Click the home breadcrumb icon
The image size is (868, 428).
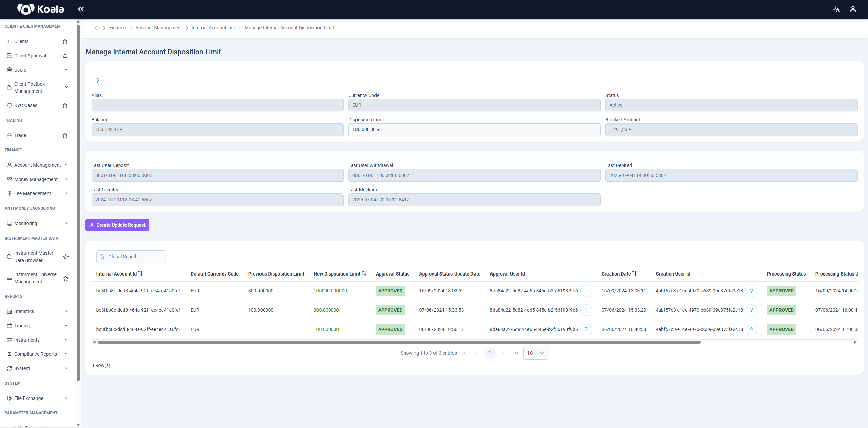click(97, 28)
